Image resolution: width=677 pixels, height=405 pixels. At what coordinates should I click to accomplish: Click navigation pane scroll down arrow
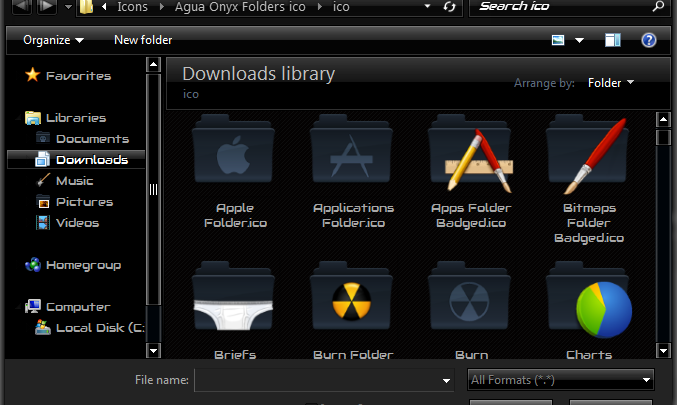153,350
